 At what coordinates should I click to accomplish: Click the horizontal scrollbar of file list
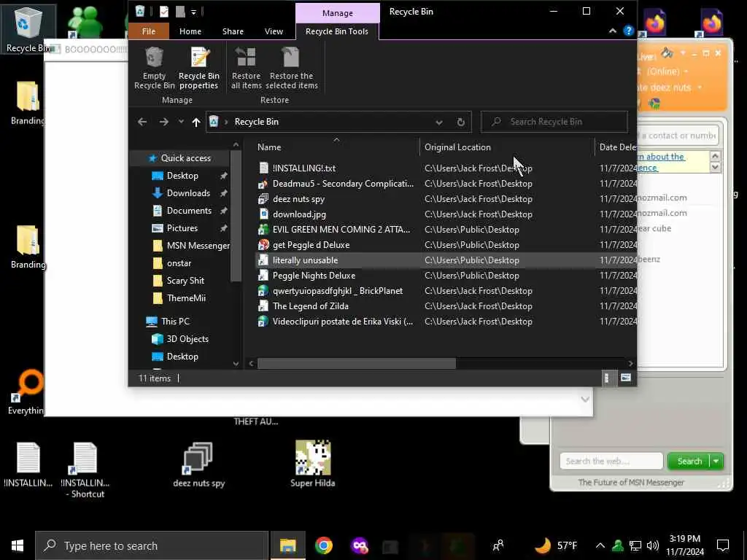click(356, 364)
